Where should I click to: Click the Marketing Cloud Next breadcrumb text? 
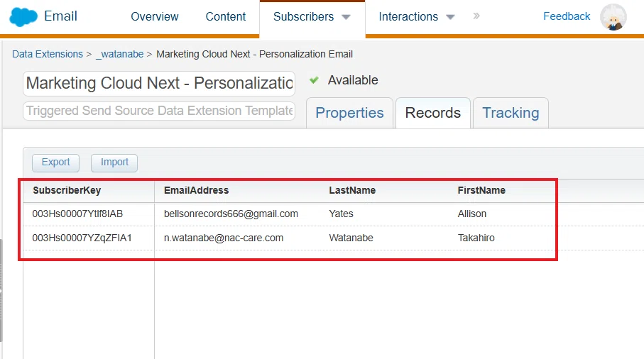[254, 54]
